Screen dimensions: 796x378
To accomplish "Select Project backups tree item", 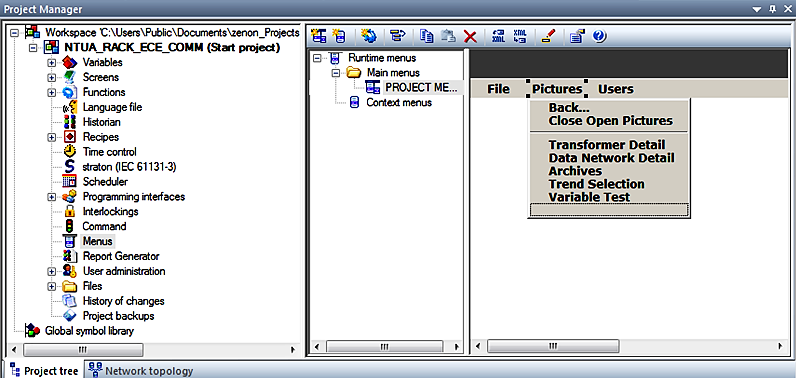I will (x=118, y=316).
